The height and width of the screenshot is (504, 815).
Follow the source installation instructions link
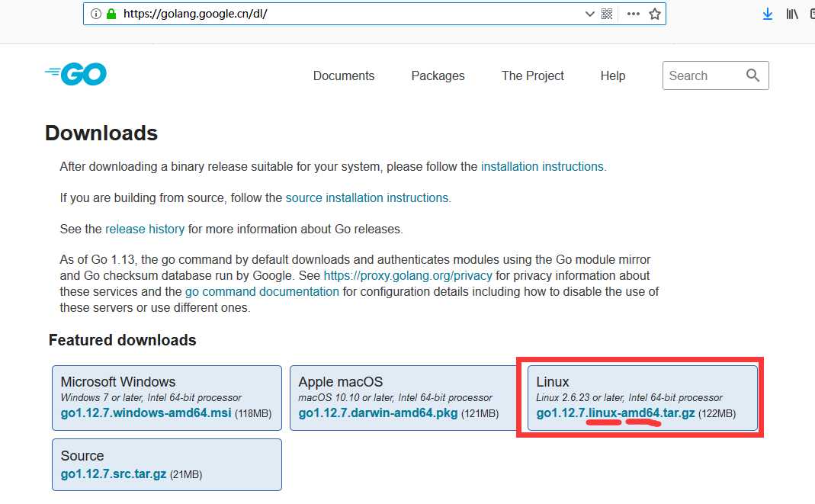click(367, 198)
